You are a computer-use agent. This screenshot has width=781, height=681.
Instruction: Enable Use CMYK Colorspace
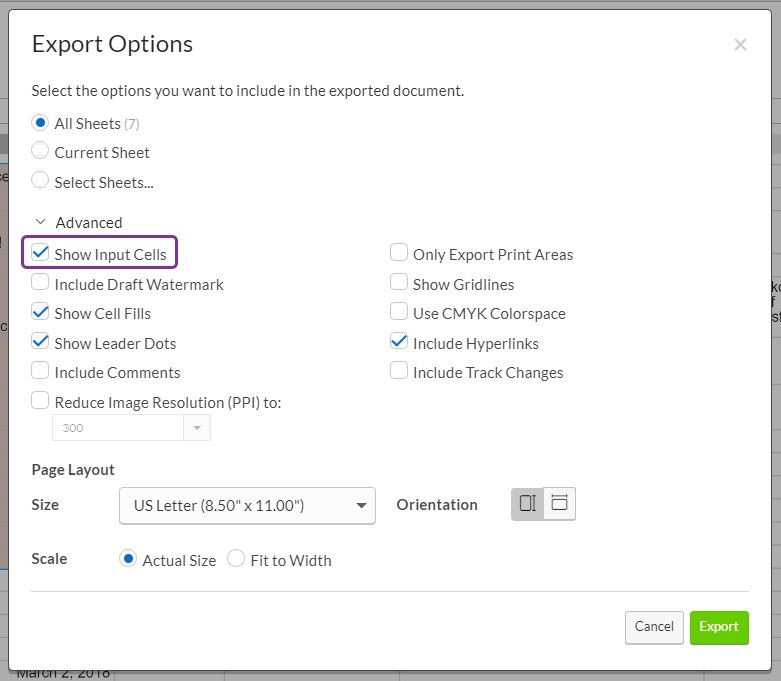coord(399,313)
